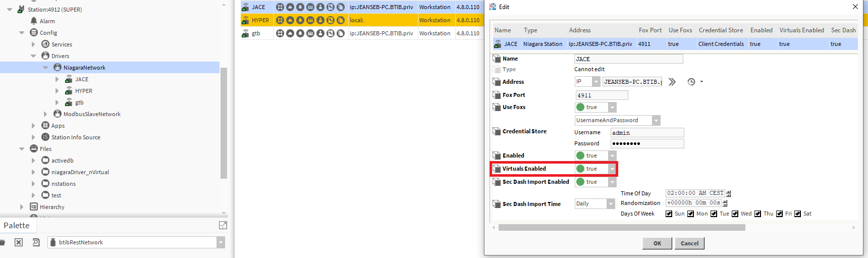Click the NiagaraNetwork driver icon in the tree

[x=58, y=68]
